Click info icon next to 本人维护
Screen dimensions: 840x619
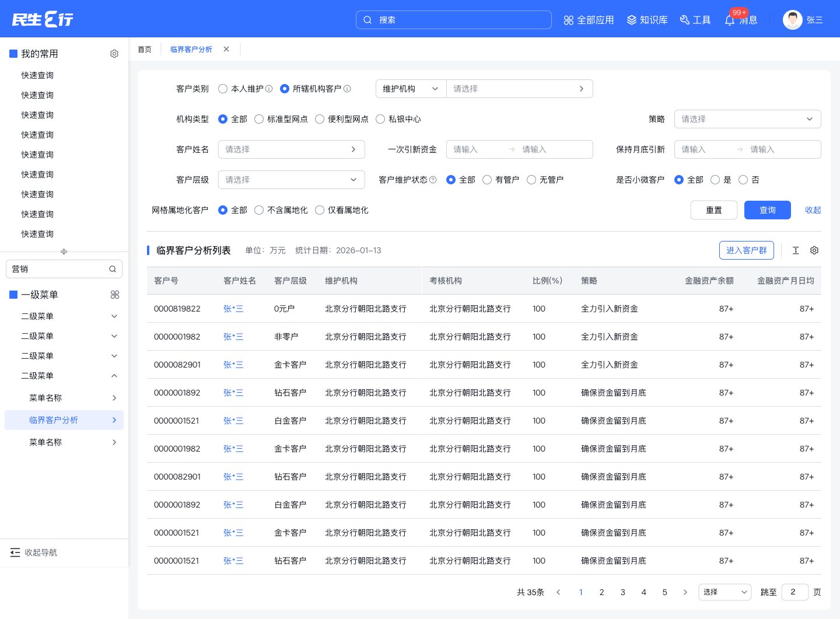click(x=269, y=89)
